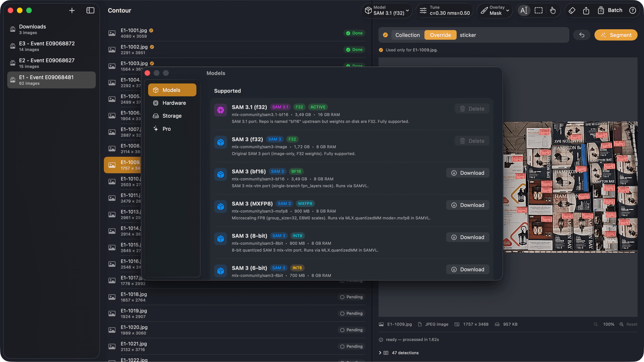Open the Storage settings tab
The width and height of the screenshot is (644, 362).
click(x=172, y=116)
